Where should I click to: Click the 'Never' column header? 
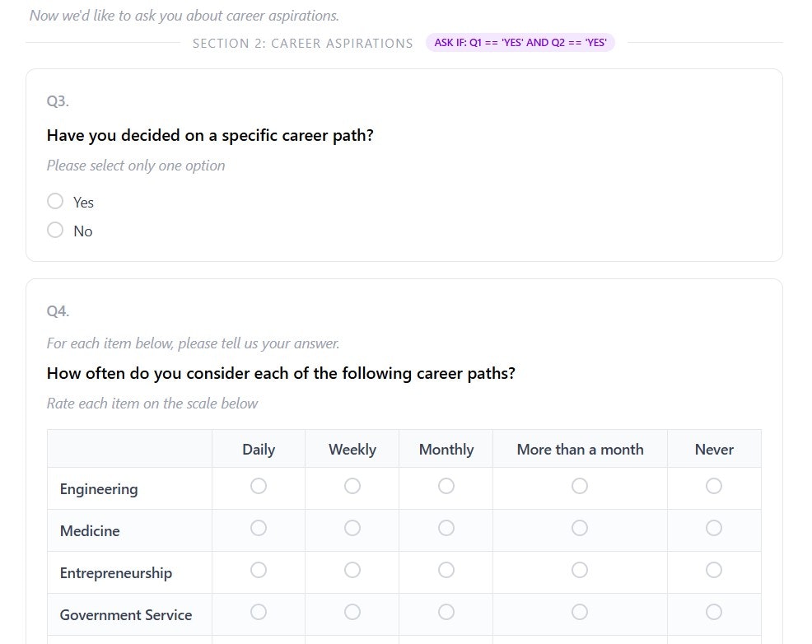point(713,449)
